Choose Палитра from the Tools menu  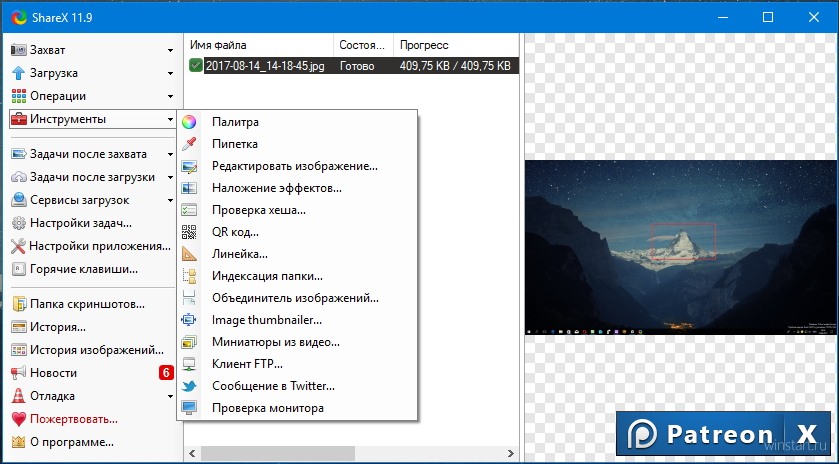point(298,122)
